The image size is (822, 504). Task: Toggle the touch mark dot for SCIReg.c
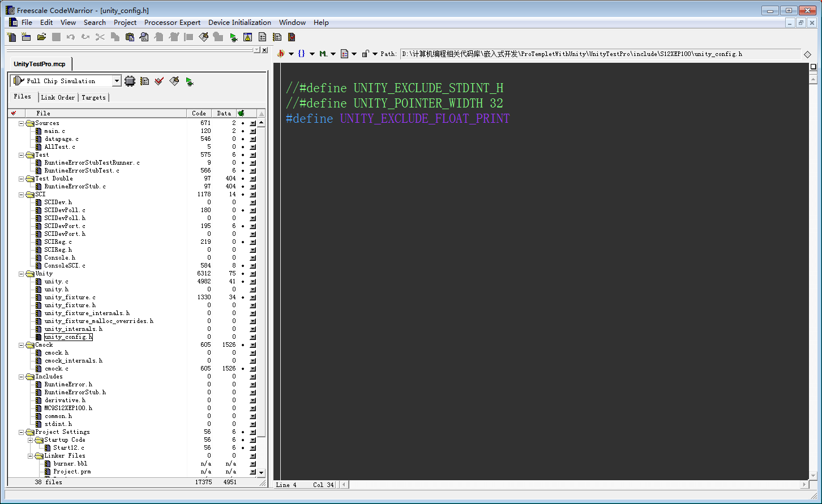[x=243, y=242]
